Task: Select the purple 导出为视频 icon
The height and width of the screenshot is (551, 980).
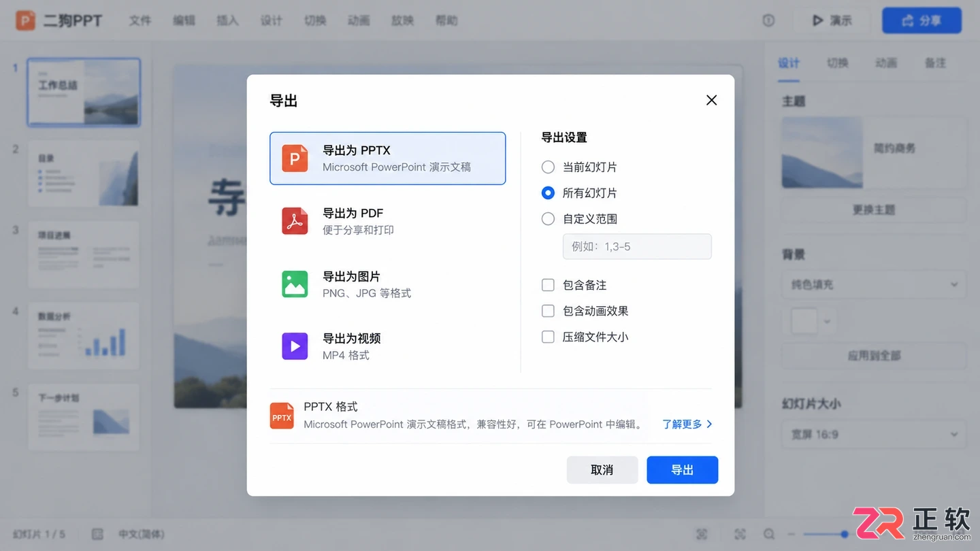Action: [295, 346]
